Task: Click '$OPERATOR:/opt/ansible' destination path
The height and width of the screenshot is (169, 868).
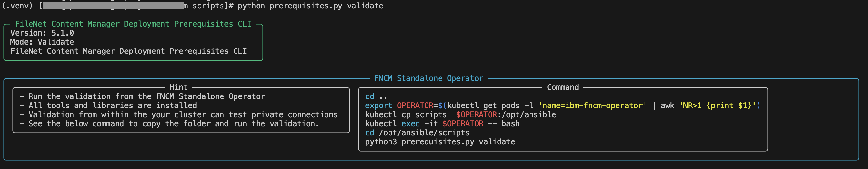Action: click(506, 115)
